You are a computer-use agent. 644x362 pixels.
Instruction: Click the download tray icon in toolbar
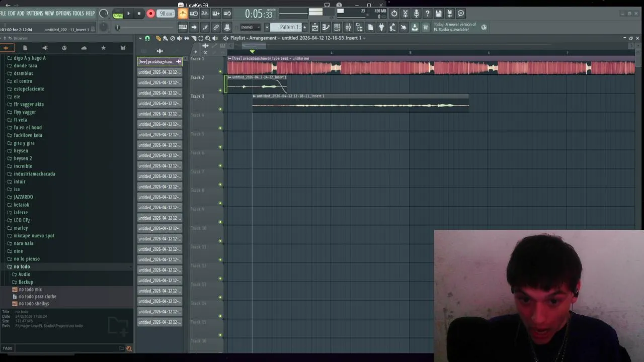tap(414, 27)
